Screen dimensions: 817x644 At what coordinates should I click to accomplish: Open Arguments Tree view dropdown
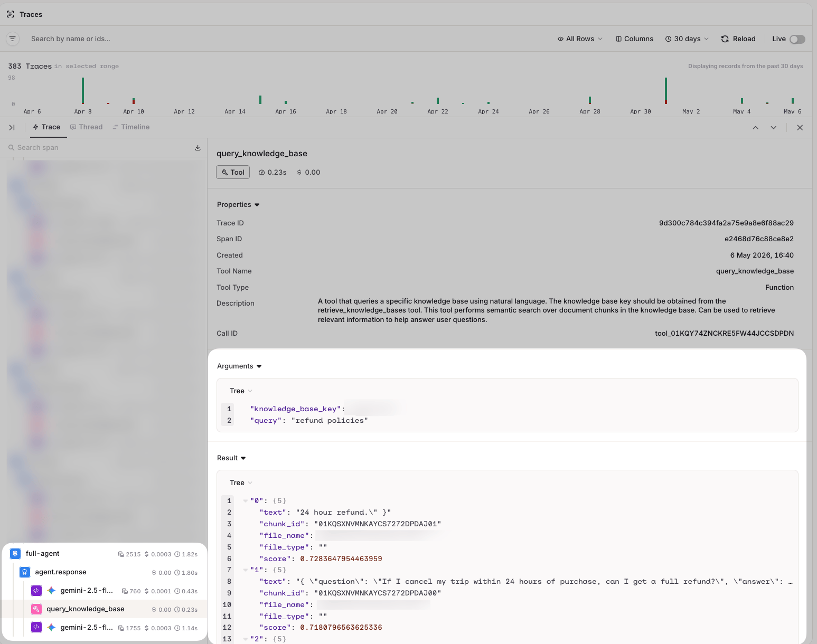(x=241, y=391)
